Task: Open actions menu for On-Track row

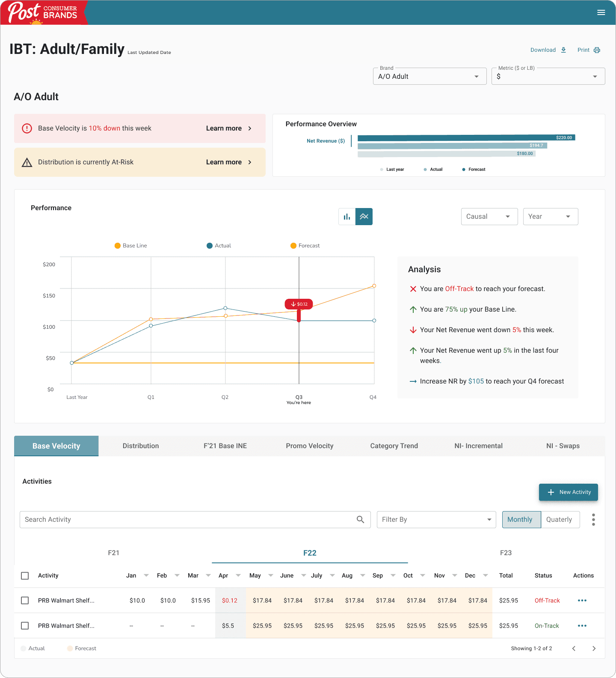Action: pyautogui.click(x=582, y=626)
